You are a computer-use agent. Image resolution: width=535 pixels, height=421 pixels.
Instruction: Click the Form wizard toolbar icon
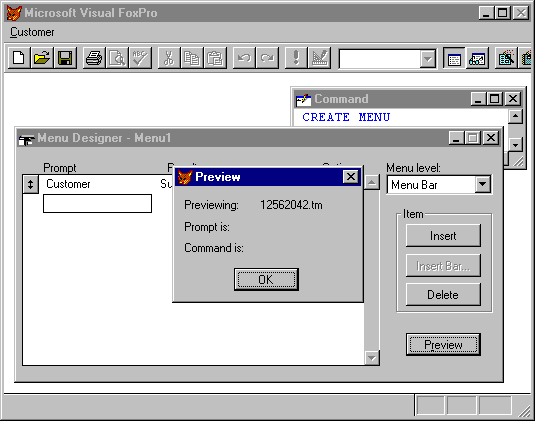(x=506, y=58)
